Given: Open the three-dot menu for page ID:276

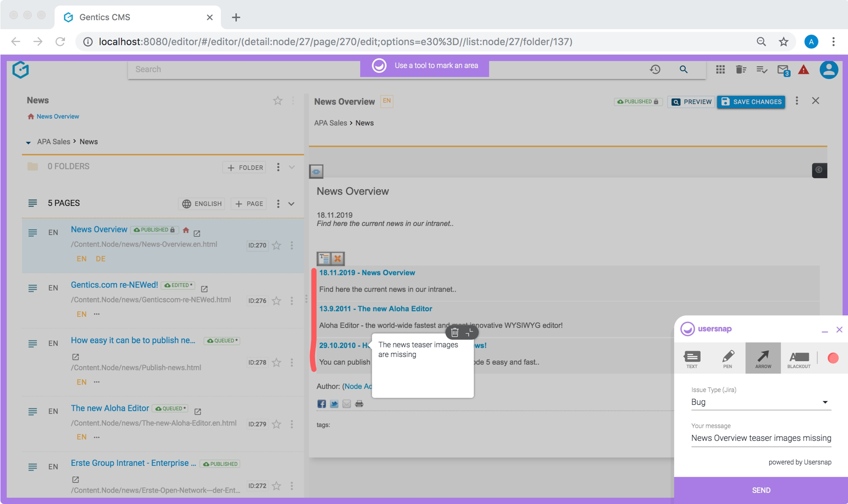Looking at the screenshot, I should click(x=292, y=301).
